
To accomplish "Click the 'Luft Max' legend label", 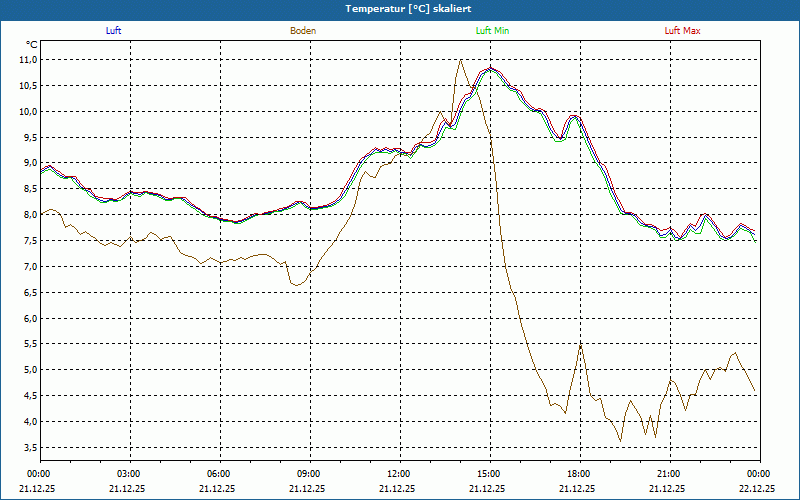I will coord(682,31).
